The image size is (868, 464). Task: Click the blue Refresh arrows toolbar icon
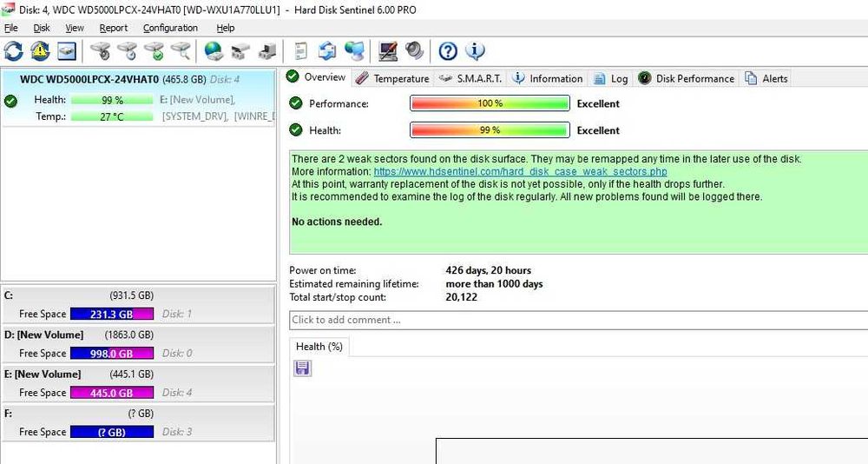pyautogui.click(x=13, y=51)
